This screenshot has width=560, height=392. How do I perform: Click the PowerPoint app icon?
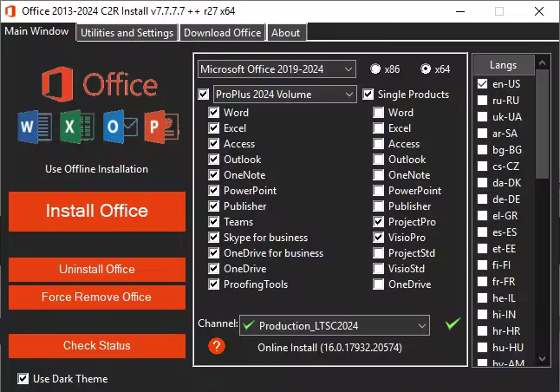[x=161, y=127]
